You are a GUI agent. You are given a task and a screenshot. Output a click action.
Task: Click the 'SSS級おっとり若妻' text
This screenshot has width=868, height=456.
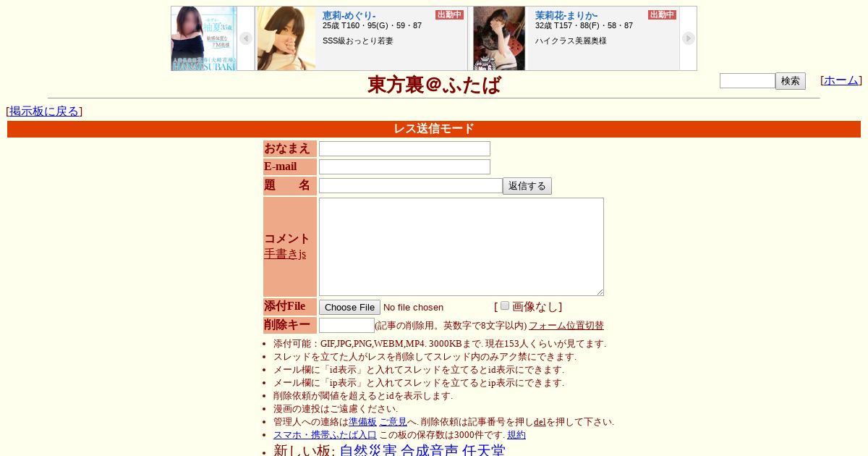[358, 41]
